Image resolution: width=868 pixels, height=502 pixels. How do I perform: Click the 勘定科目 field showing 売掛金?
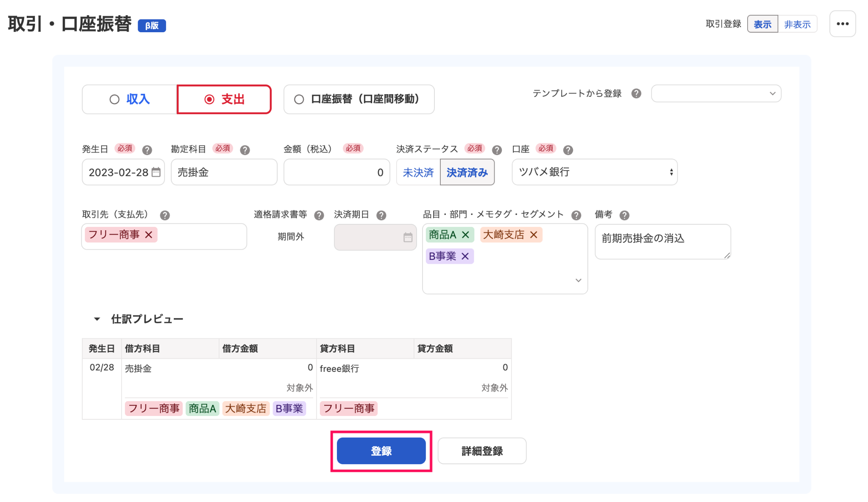click(x=224, y=172)
